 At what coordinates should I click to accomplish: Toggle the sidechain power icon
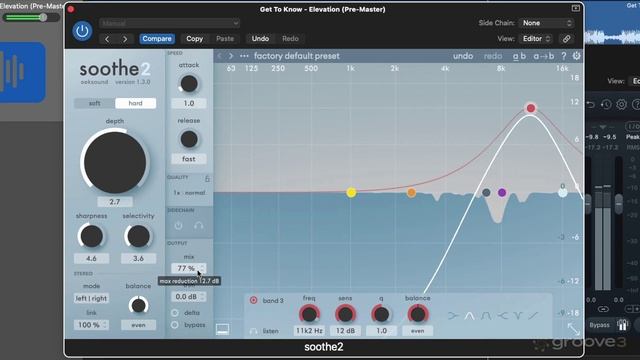pyautogui.click(x=178, y=225)
